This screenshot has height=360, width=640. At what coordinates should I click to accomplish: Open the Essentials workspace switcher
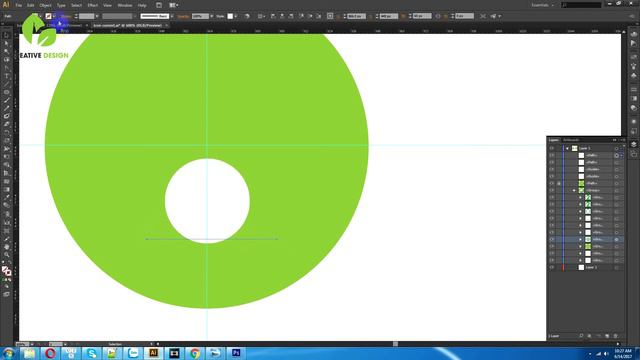[542, 5]
